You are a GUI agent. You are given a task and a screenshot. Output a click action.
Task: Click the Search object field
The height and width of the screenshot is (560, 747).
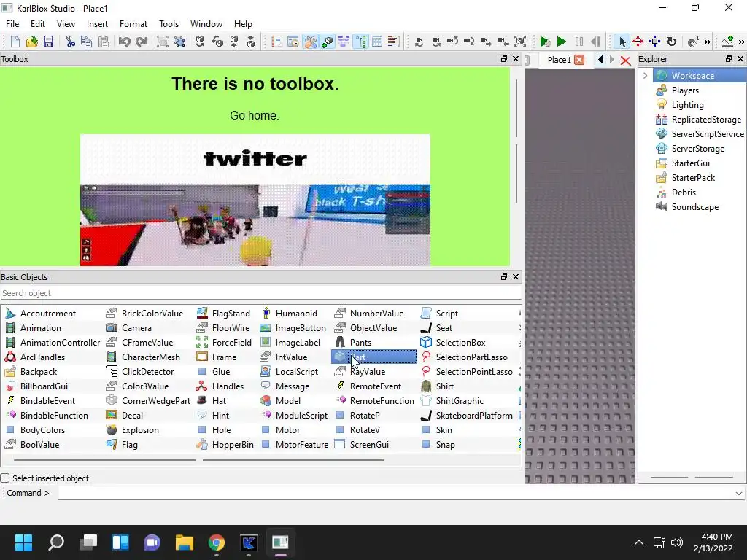pos(260,293)
